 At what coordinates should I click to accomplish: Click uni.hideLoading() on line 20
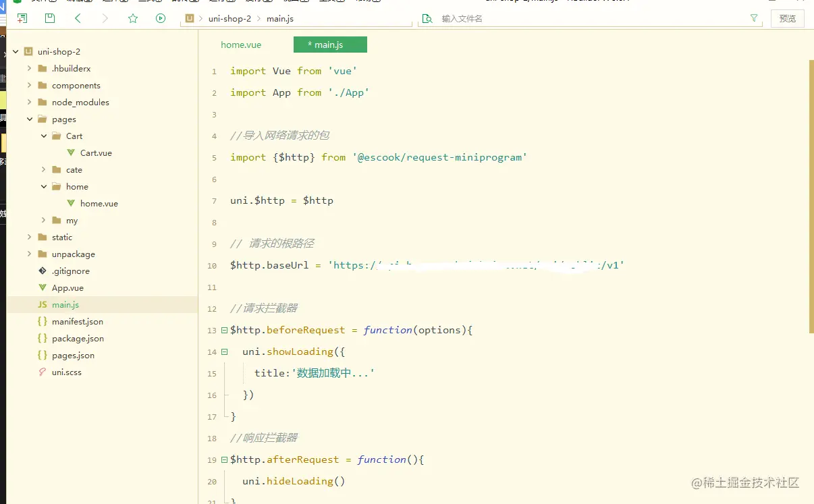point(294,481)
